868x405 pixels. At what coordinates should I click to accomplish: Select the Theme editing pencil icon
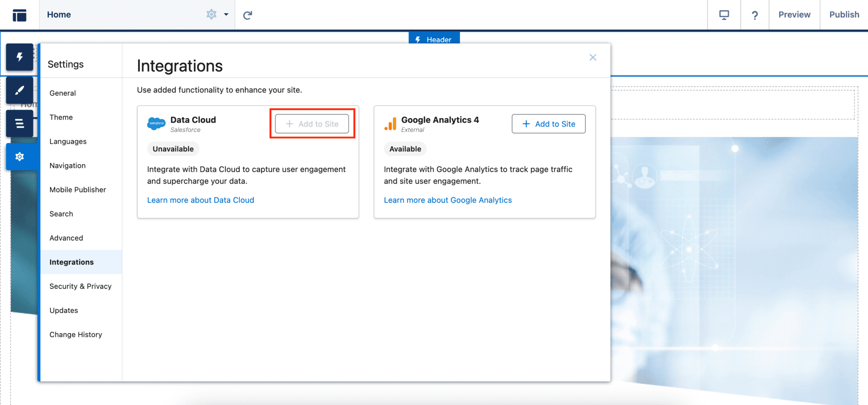click(x=19, y=90)
